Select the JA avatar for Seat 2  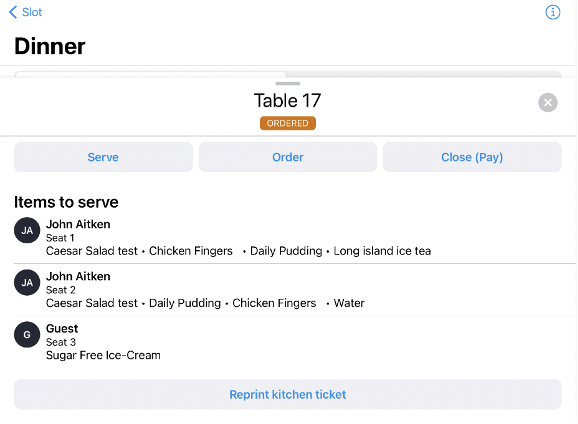[27, 283]
